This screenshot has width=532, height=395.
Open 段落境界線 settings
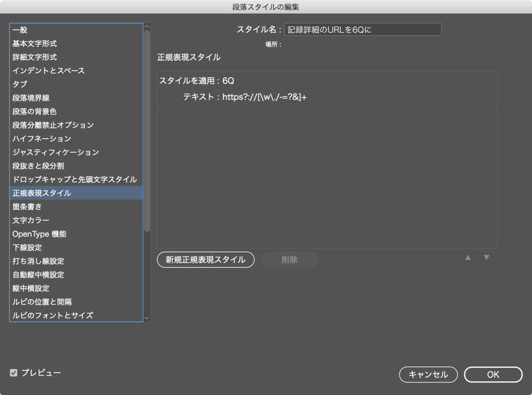76,98
